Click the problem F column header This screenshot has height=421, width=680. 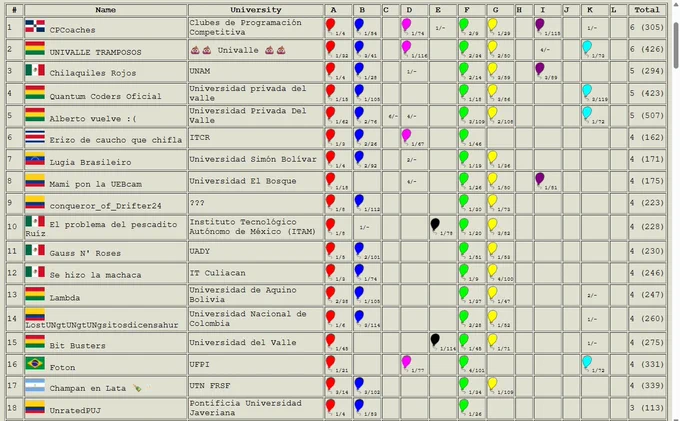pyautogui.click(x=472, y=10)
